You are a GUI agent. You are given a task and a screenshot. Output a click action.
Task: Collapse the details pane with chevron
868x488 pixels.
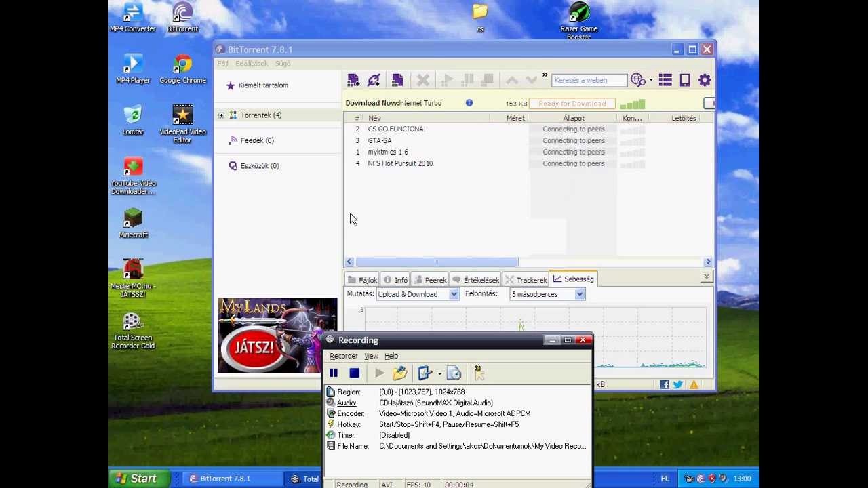click(x=706, y=277)
